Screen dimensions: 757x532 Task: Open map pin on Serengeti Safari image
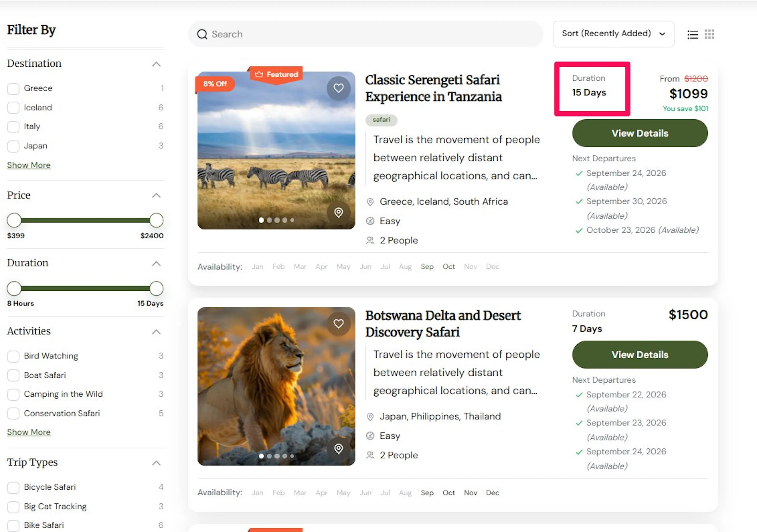(338, 212)
